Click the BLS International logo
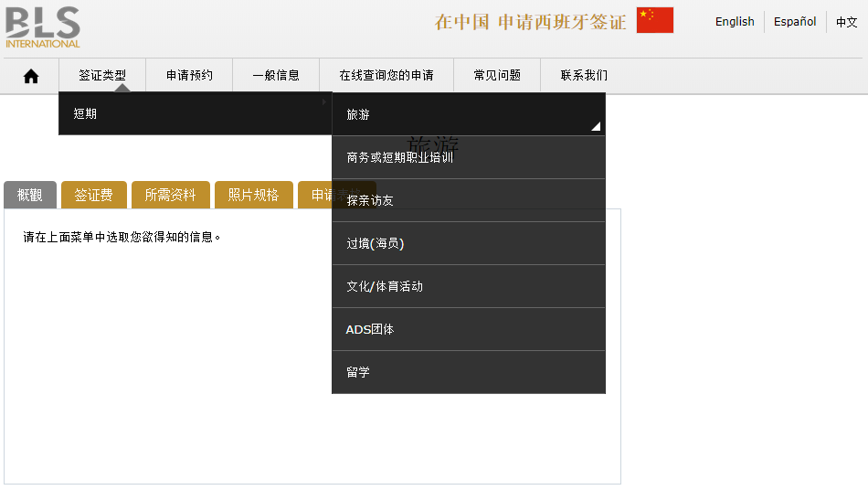The width and height of the screenshot is (868, 490). coord(43,27)
